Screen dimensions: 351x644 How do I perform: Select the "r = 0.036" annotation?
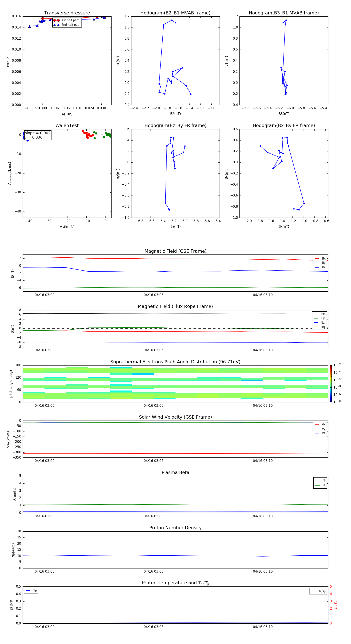(x=34, y=137)
